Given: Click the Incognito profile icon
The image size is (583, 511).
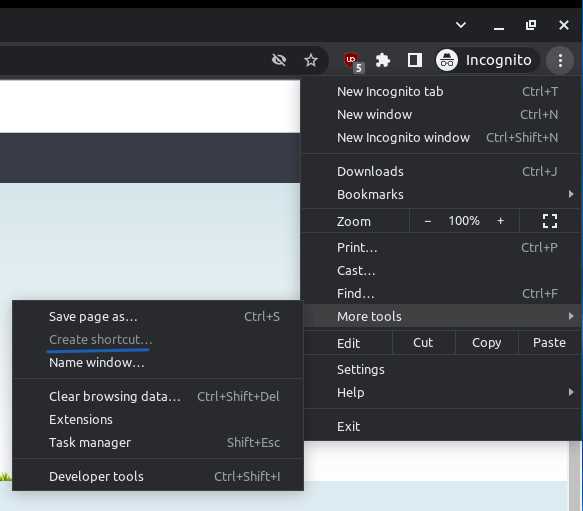Looking at the screenshot, I should click(x=447, y=60).
